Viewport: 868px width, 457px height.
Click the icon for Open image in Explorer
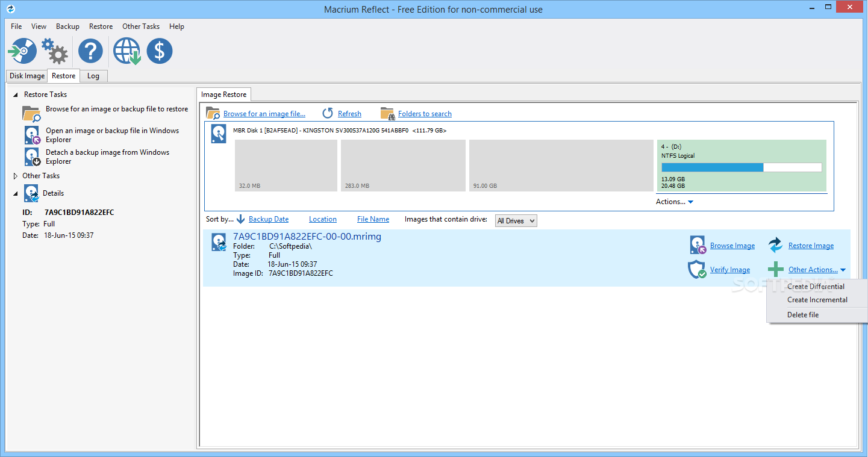point(32,135)
